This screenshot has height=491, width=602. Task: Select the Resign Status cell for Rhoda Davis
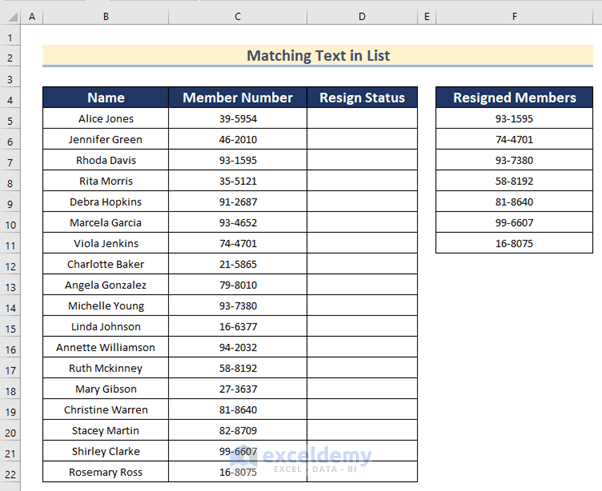[x=362, y=160]
